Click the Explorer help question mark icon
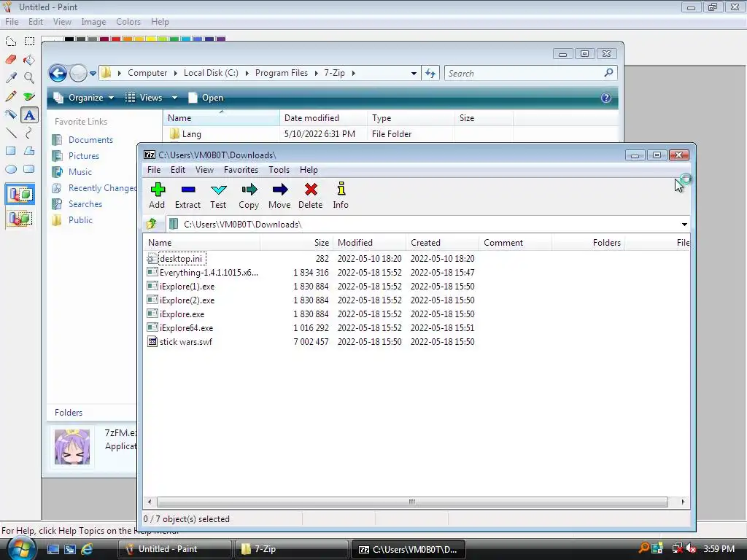The height and width of the screenshot is (560, 747). tap(606, 98)
